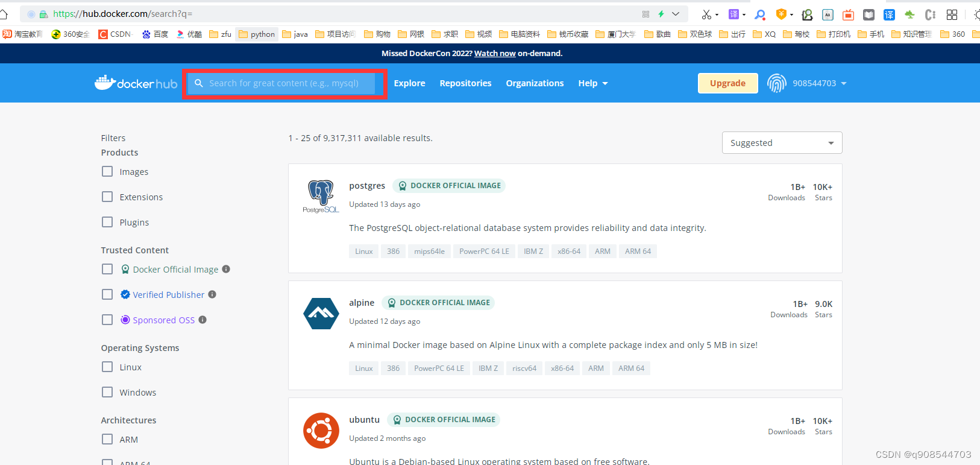
Task: Select the Windows operating system checkbox
Action: coord(107,392)
